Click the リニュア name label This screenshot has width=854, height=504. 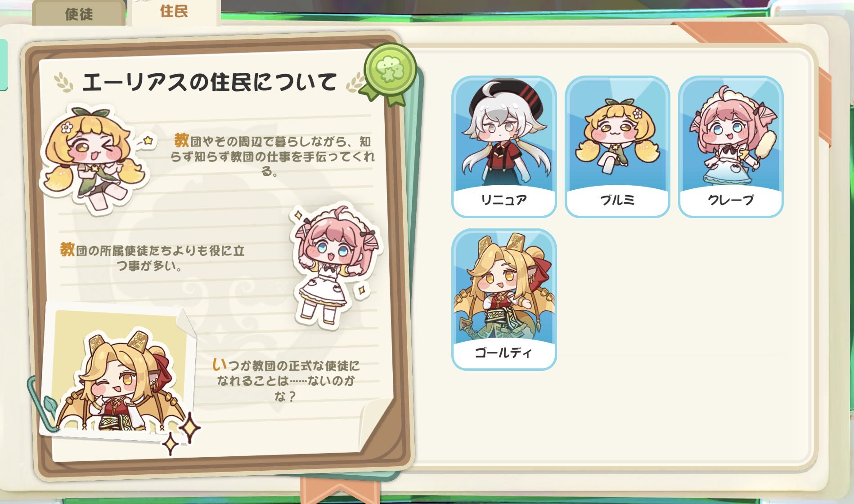point(504,200)
